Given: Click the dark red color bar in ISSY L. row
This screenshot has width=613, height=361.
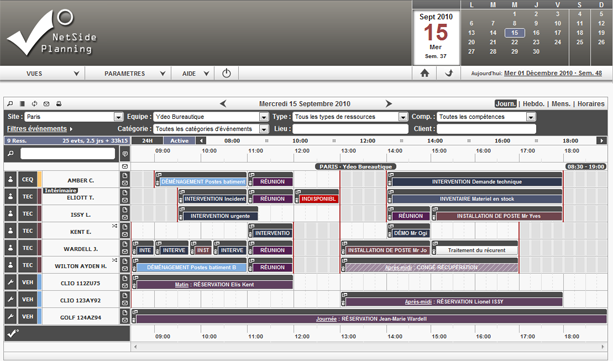Looking at the screenshot, I should (x=40, y=214).
